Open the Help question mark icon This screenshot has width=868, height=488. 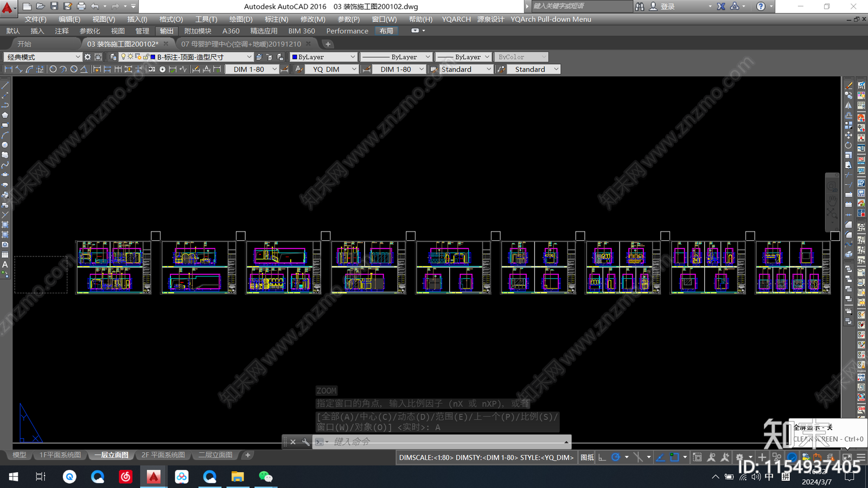click(761, 7)
